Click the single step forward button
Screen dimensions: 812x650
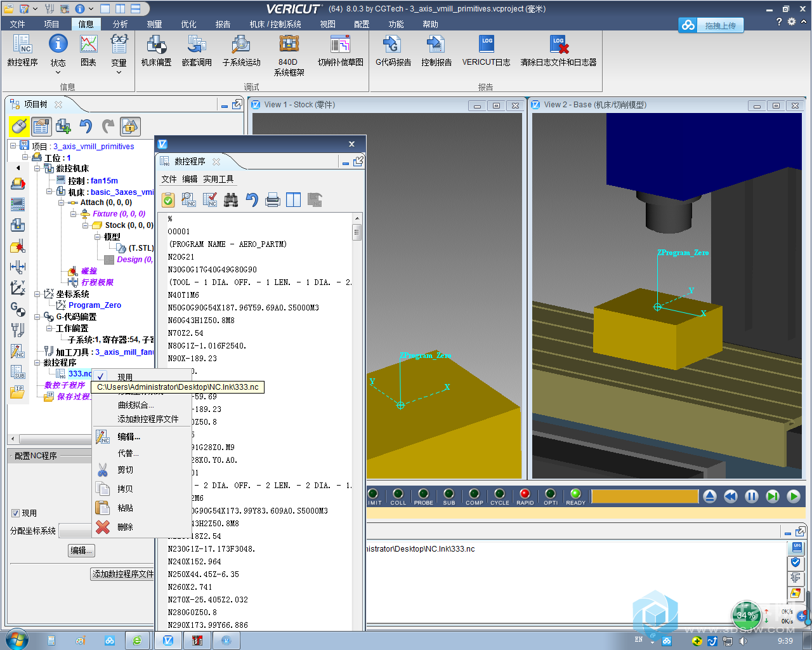pos(773,496)
